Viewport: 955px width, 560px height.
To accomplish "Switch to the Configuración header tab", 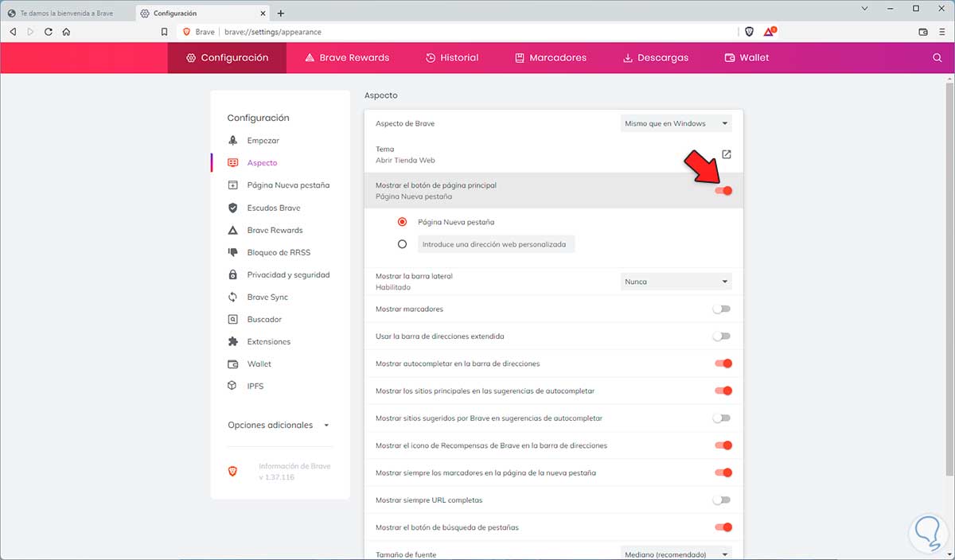I will click(227, 58).
